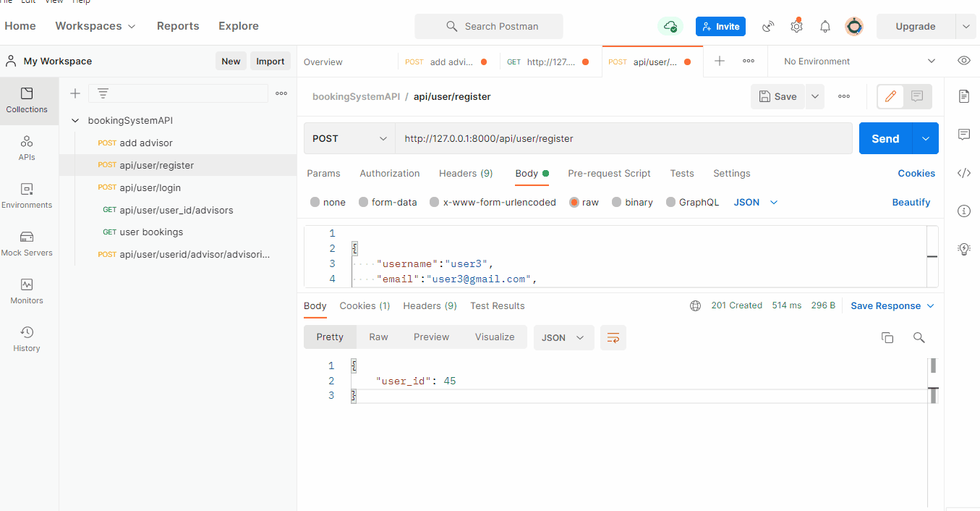The width and height of the screenshot is (980, 511).
Task: Click the environment quick look eye icon
Action: coord(963,61)
